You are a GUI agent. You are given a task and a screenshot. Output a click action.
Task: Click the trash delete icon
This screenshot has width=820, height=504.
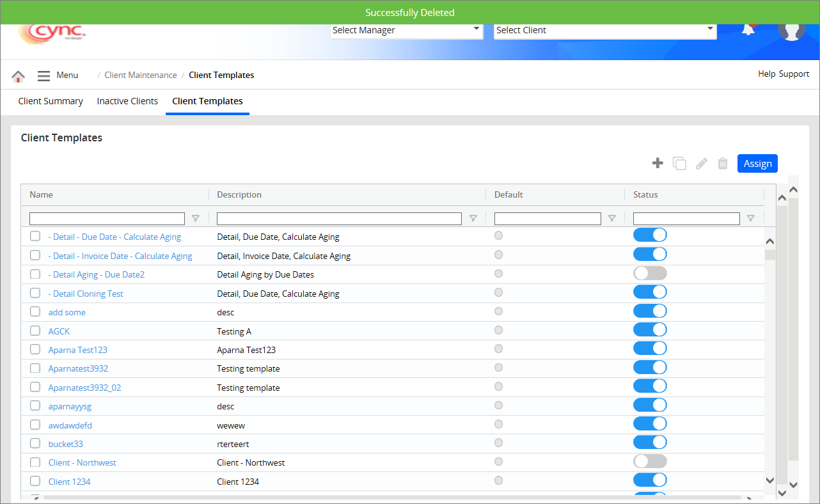click(723, 164)
